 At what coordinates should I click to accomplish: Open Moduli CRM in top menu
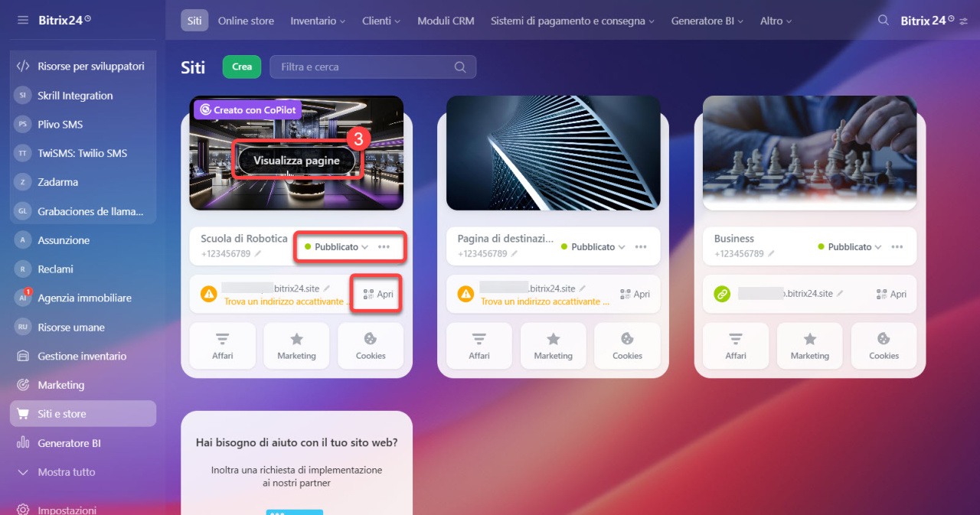click(x=446, y=21)
